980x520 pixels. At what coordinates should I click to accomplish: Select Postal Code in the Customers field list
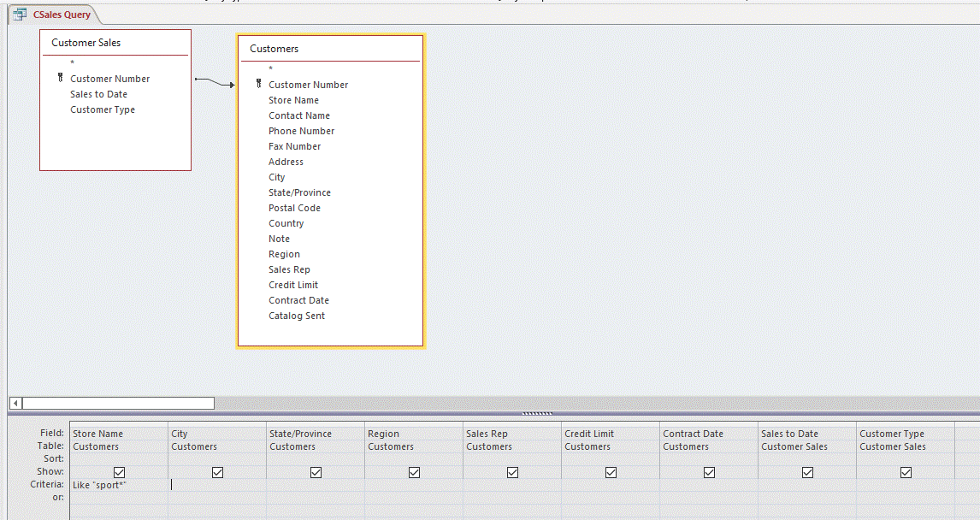click(x=294, y=207)
